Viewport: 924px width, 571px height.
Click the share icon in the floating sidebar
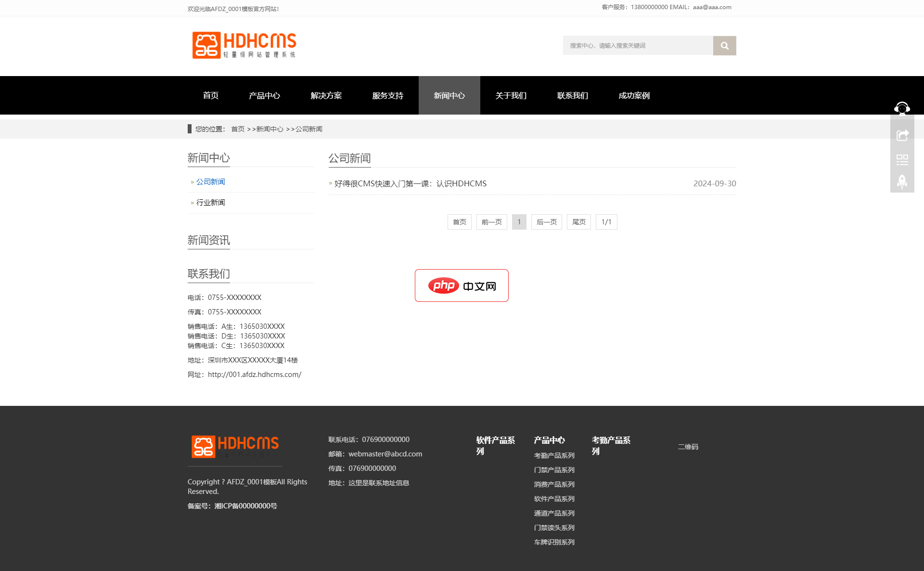[x=902, y=135]
